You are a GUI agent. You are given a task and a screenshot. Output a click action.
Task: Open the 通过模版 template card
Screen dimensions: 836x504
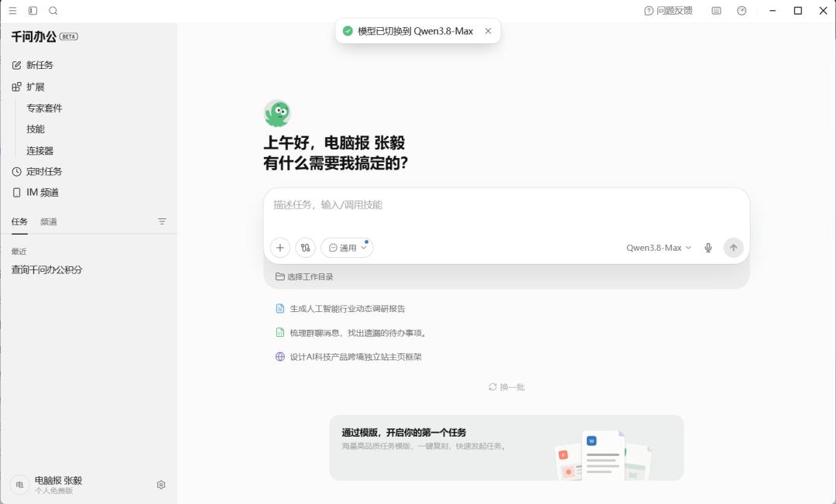506,447
